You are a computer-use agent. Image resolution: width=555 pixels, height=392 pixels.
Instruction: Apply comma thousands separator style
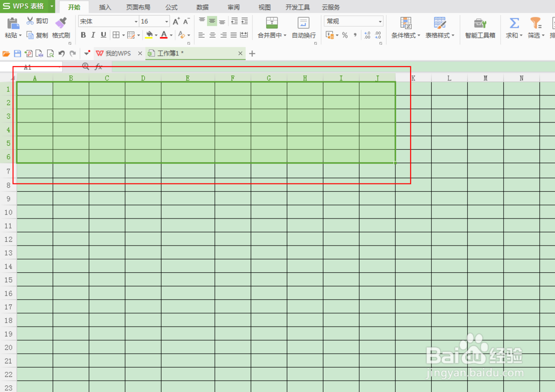355,35
